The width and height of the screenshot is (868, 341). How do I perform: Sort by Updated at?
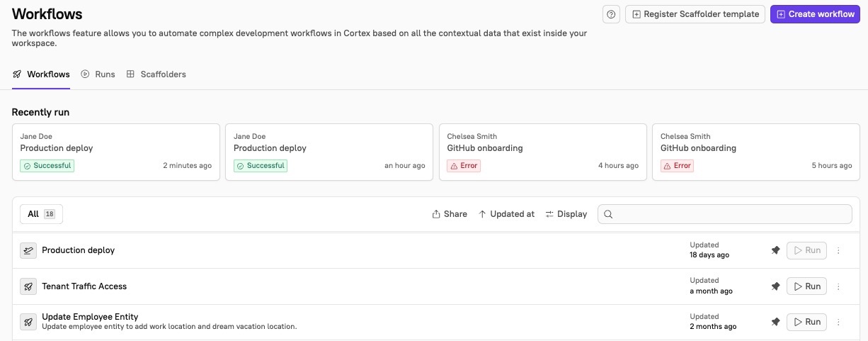tap(506, 214)
